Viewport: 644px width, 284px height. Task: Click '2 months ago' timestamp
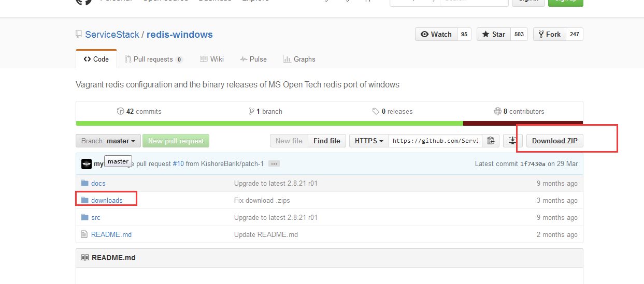click(557, 234)
